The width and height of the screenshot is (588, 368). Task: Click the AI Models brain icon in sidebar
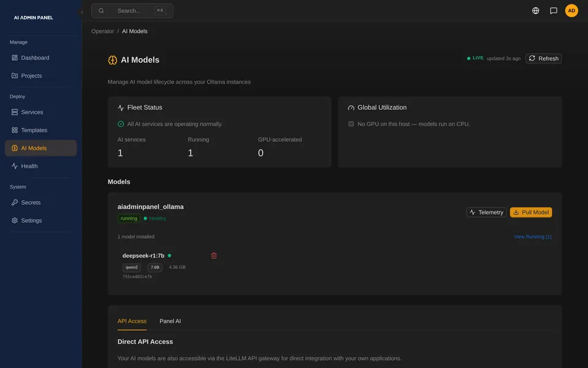[15, 148]
